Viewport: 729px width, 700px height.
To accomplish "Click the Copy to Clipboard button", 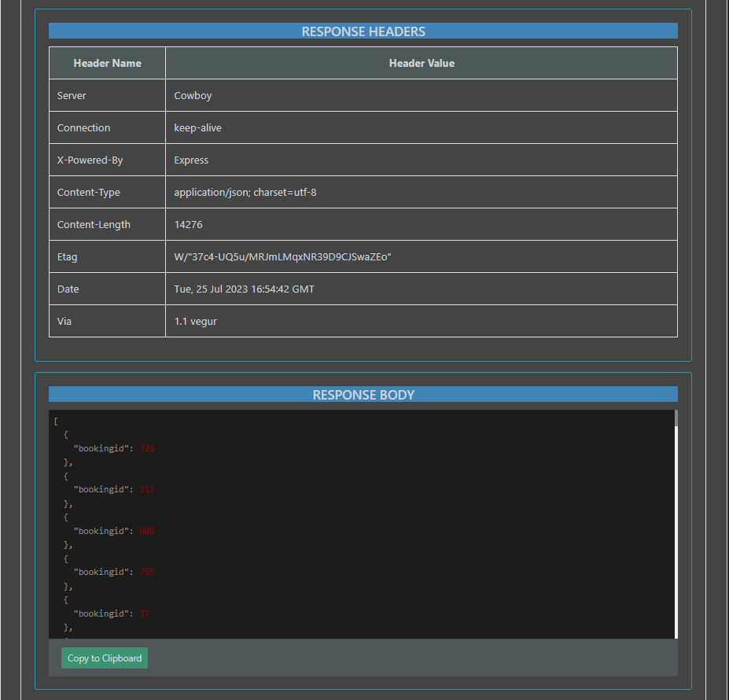I will (x=104, y=658).
